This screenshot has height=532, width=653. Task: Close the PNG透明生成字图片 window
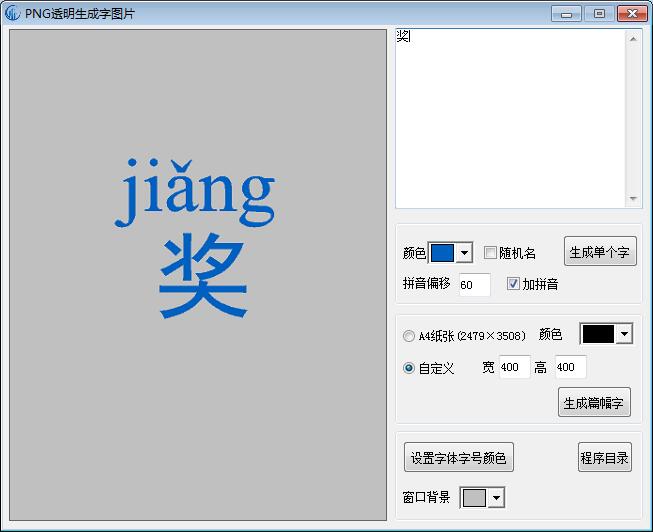pyautogui.click(x=632, y=14)
